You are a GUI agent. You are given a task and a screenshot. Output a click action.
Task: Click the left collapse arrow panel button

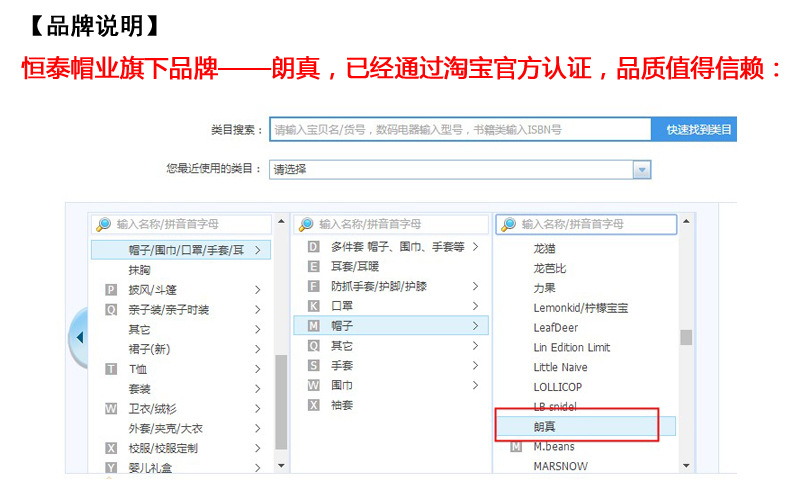tap(79, 337)
